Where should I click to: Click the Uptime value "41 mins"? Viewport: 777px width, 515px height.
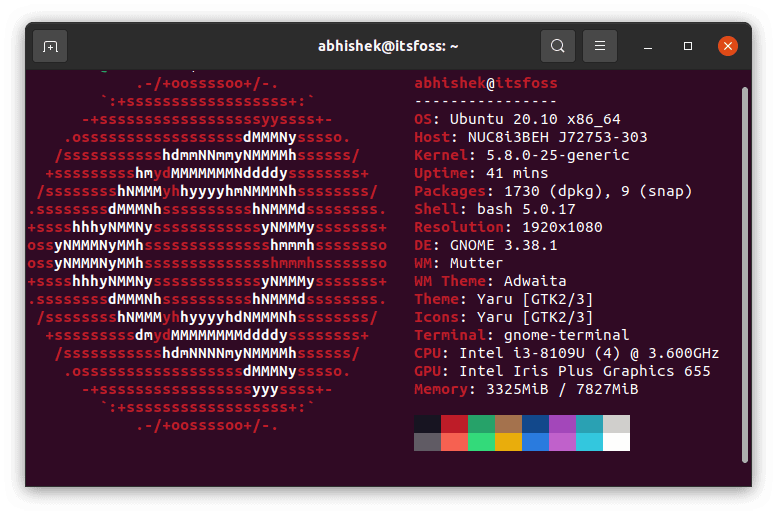(x=517, y=173)
